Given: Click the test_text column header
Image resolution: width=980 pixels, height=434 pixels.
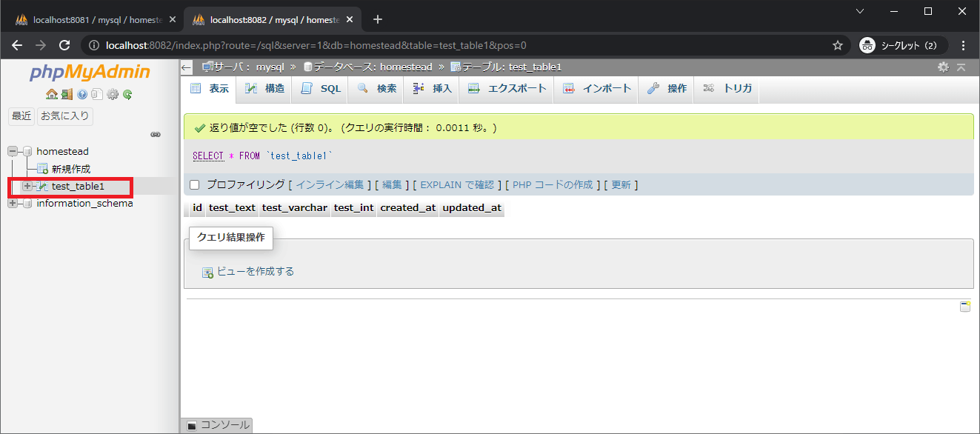Looking at the screenshot, I should tap(232, 208).
